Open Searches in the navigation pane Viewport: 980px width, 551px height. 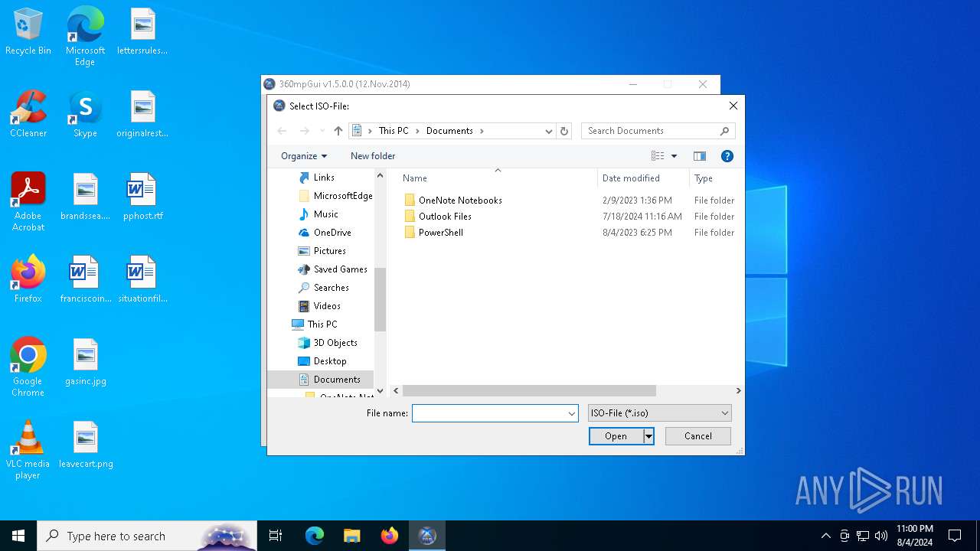coord(331,288)
